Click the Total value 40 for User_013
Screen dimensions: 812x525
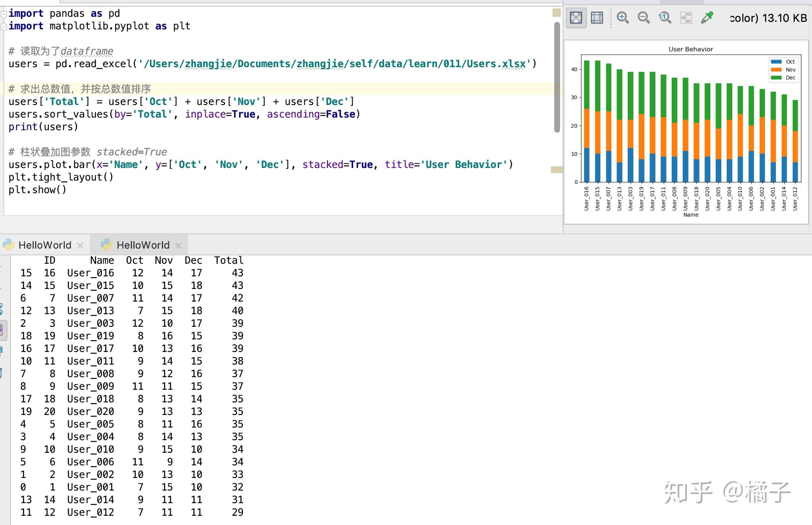tap(238, 311)
